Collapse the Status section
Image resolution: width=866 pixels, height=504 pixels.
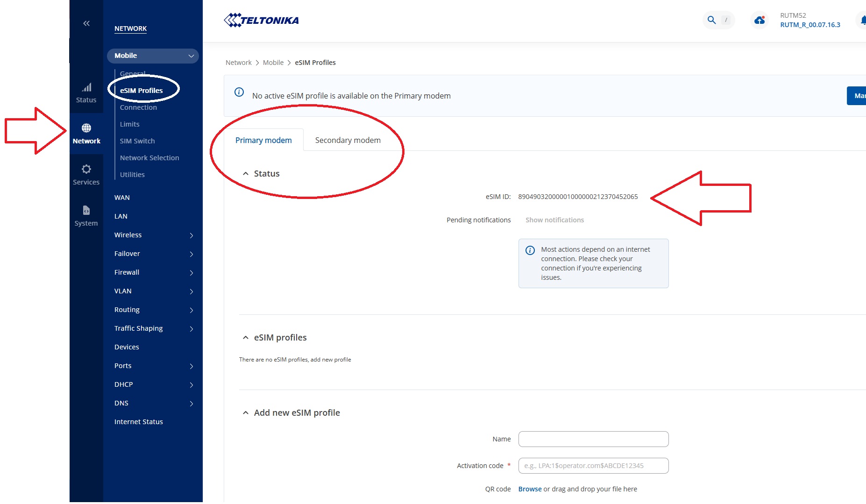tap(246, 173)
